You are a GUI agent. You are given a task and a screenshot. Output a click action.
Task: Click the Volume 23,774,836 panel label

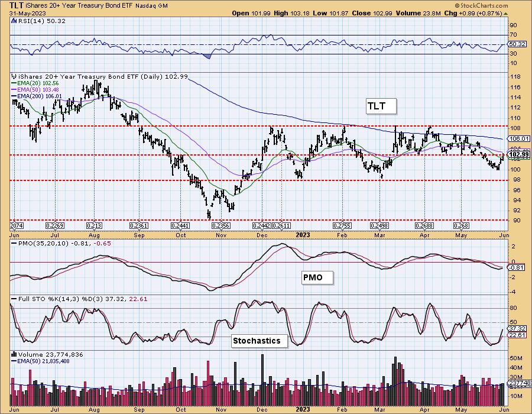[x=51, y=354]
